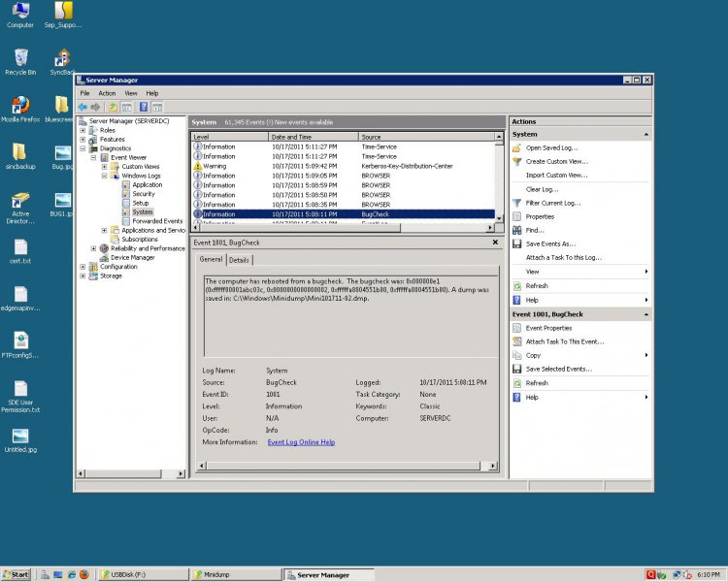This screenshot has width=728, height=582.
Task: Select the General tab
Action: pyautogui.click(x=212, y=259)
